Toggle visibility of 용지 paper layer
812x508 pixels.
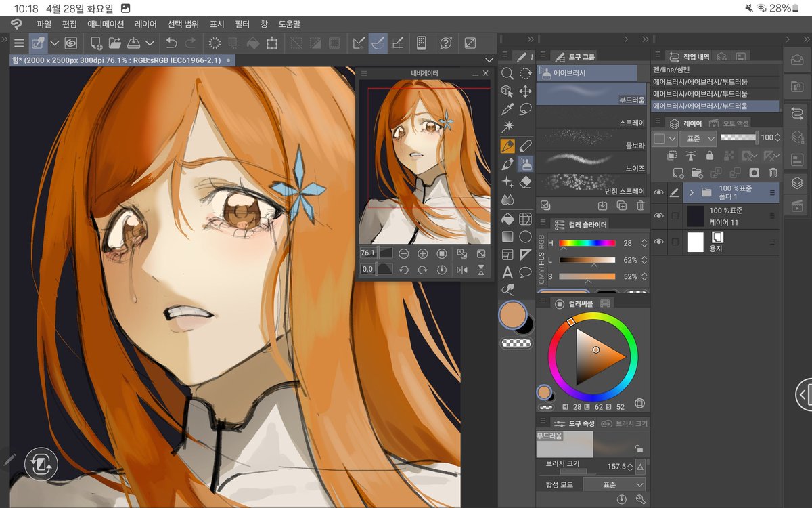(658, 242)
